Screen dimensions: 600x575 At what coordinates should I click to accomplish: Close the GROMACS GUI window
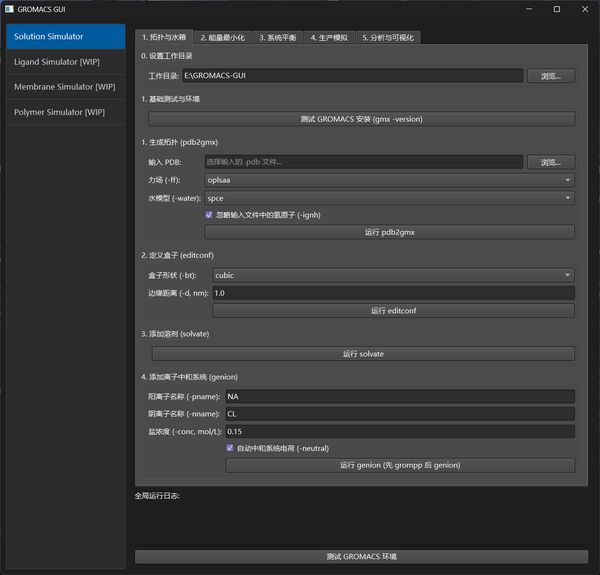click(x=585, y=9)
